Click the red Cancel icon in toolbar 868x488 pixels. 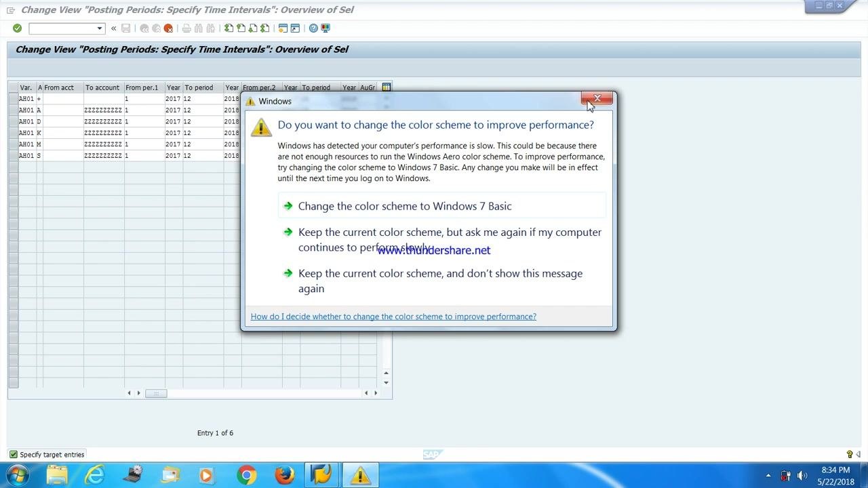click(x=168, y=28)
